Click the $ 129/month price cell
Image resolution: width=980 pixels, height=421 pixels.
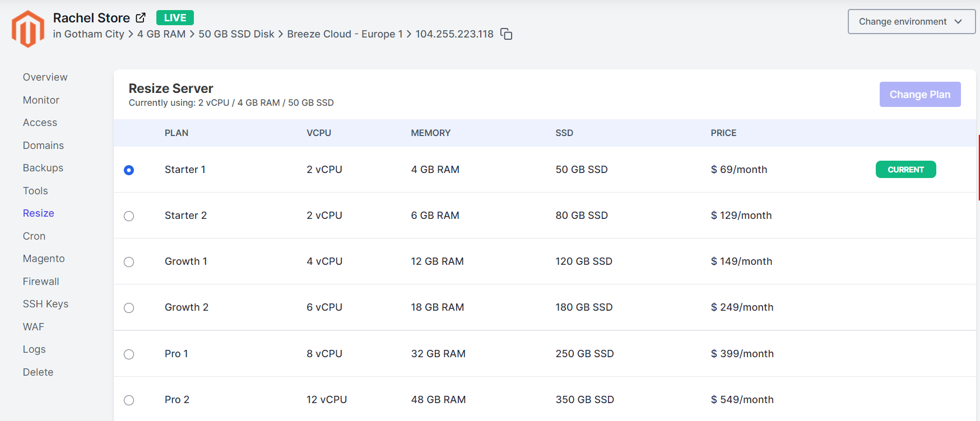pos(741,216)
